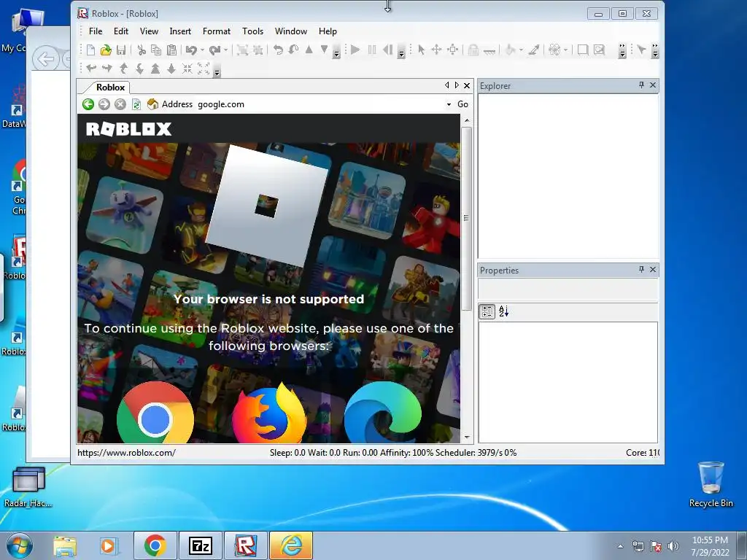Toggle alphabetical A-Z sort in Properties
This screenshot has width=747, height=560.
point(503,311)
